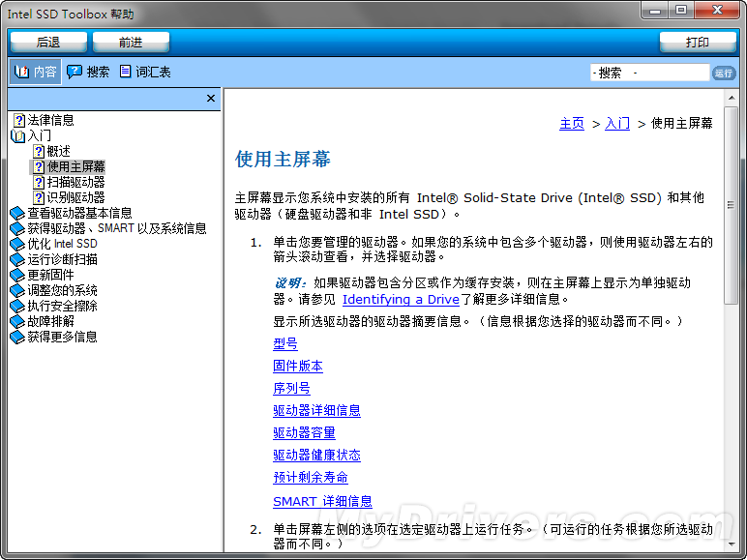
Task: Open the Identifying a Drive link
Action: pyautogui.click(x=401, y=299)
